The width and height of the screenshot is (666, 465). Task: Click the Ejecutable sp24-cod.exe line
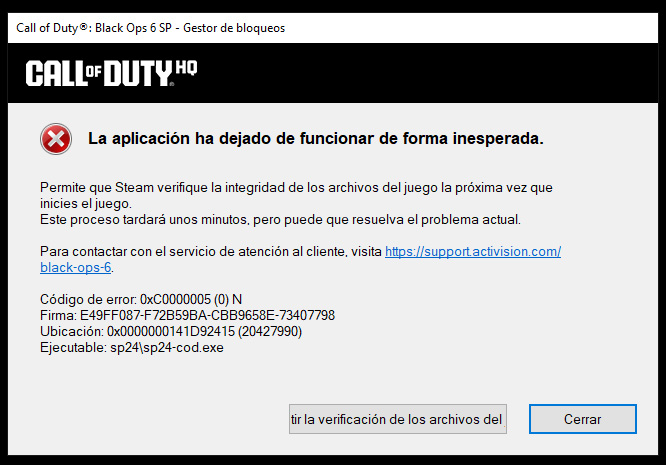pyautogui.click(x=132, y=347)
